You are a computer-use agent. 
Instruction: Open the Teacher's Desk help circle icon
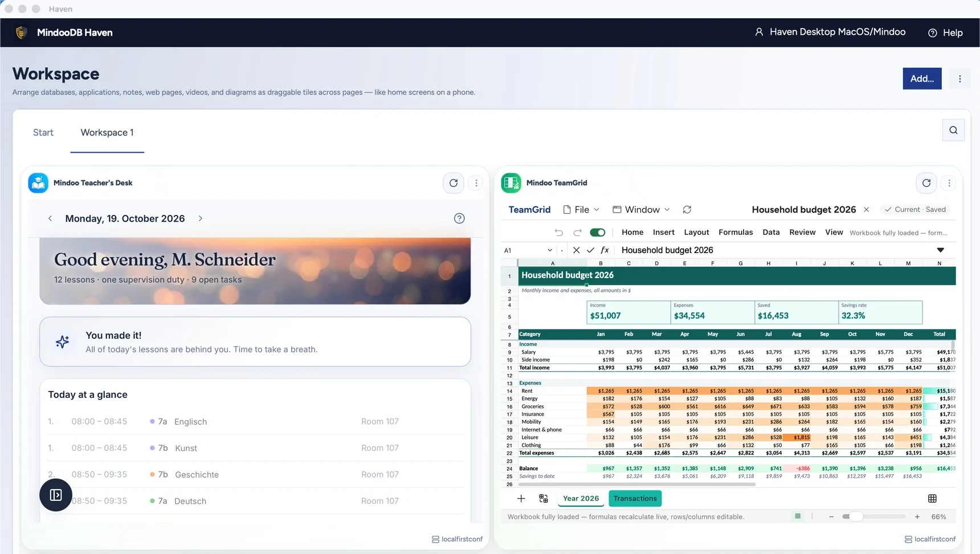click(459, 218)
